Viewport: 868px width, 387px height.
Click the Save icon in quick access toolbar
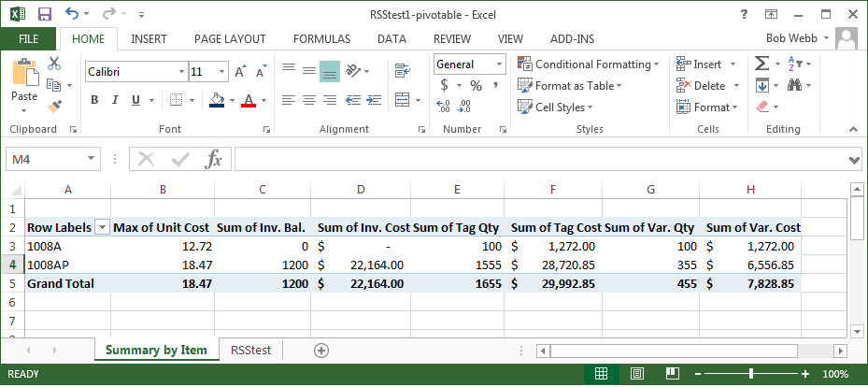[45, 14]
